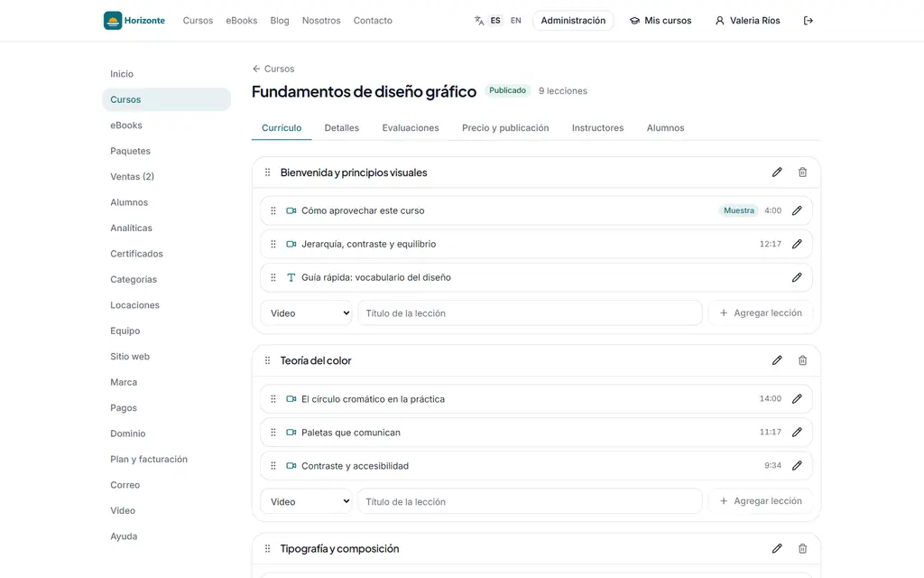The width and height of the screenshot is (924, 578).
Task: Click Agregar lección in Teoría del color
Action: coord(761,501)
